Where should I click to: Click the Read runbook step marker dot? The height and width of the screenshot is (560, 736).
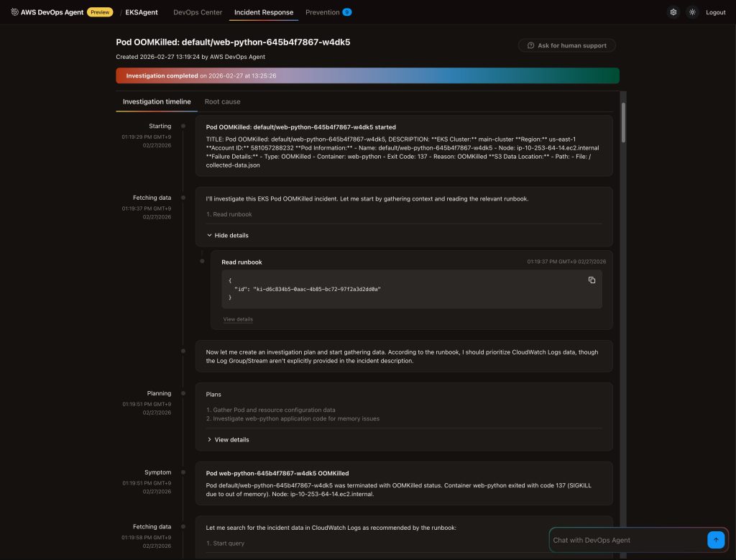203,262
